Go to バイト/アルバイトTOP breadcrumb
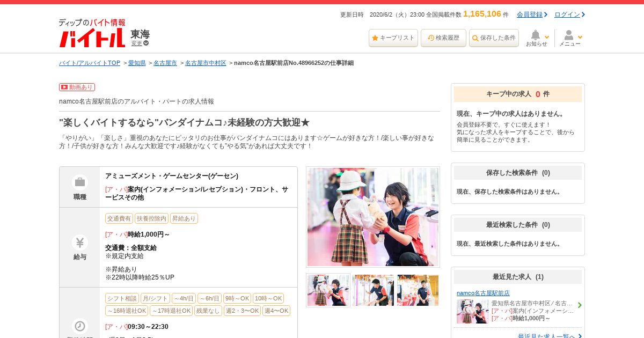The image size is (644, 338). point(90,63)
